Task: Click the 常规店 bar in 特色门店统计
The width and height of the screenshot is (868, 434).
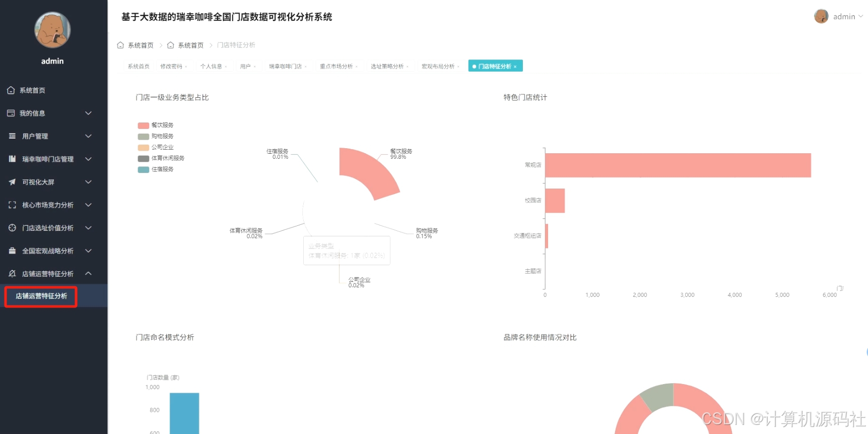Action: point(678,165)
